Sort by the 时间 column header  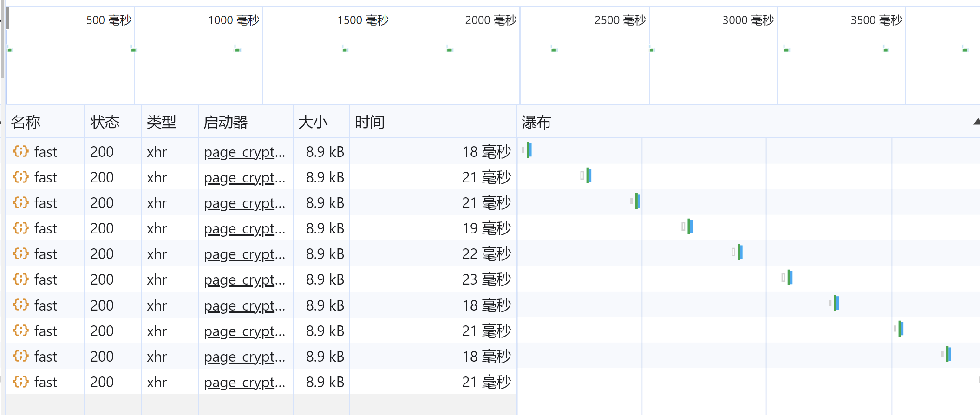(x=370, y=122)
